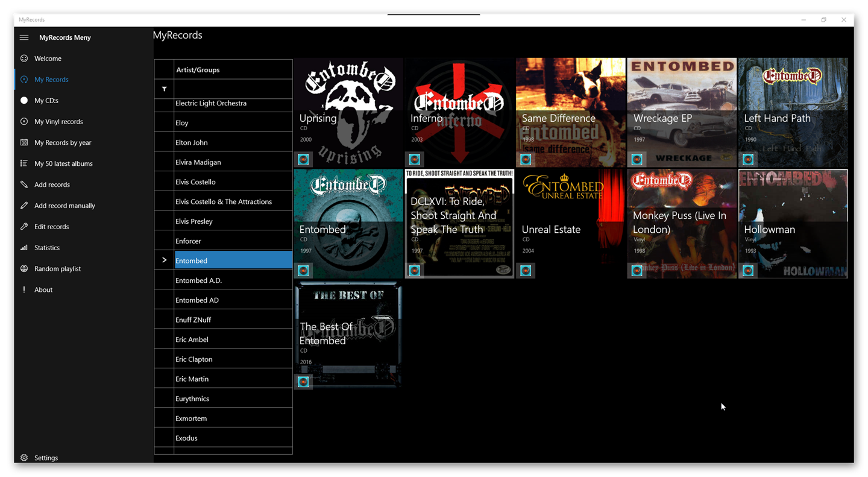Image resolution: width=868 pixels, height=477 pixels.
Task: Toggle the hamburger menu button
Action: (x=24, y=37)
